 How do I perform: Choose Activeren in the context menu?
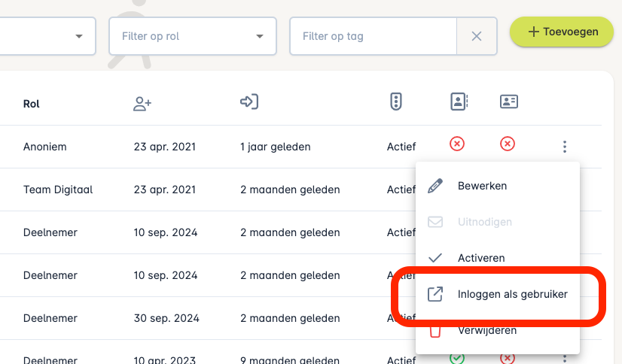[481, 258]
